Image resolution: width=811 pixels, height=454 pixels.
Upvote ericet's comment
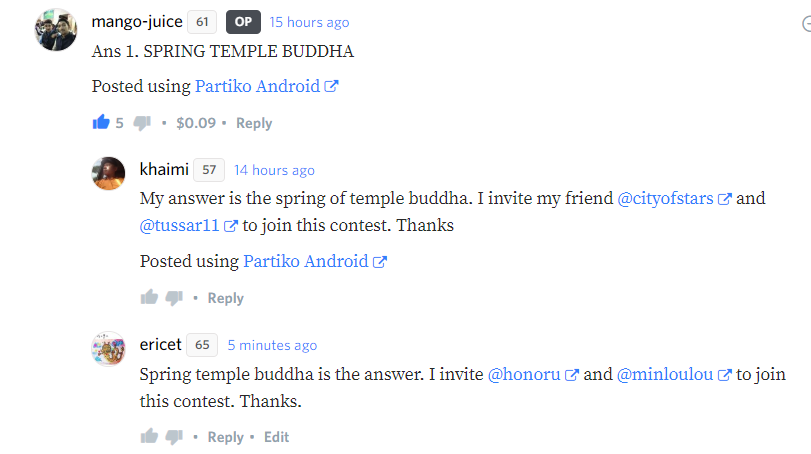tap(150, 437)
